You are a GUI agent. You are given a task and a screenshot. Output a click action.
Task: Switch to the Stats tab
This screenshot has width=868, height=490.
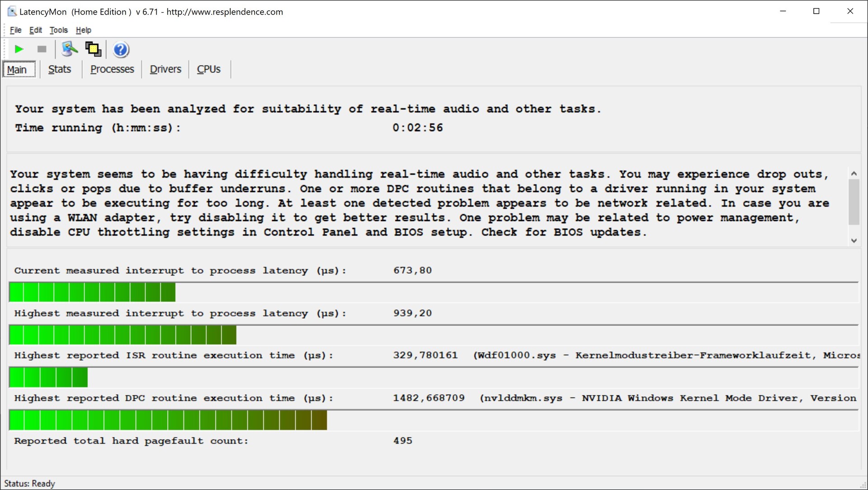point(60,69)
